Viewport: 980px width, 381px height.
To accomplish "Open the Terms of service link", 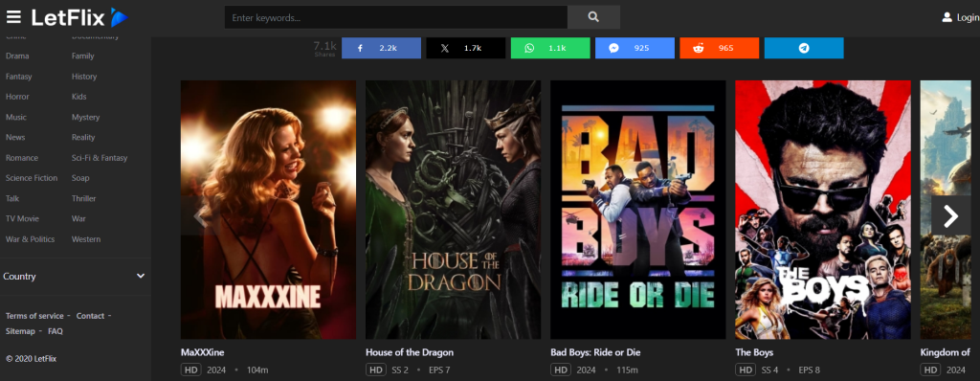I will tap(34, 316).
